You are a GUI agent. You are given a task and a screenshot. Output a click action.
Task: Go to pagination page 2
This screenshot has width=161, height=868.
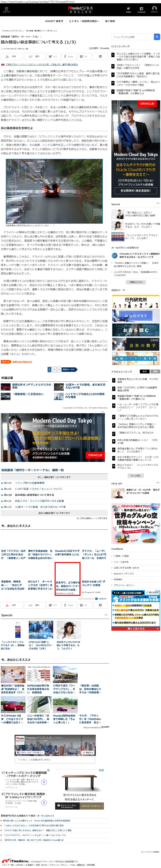point(54,369)
